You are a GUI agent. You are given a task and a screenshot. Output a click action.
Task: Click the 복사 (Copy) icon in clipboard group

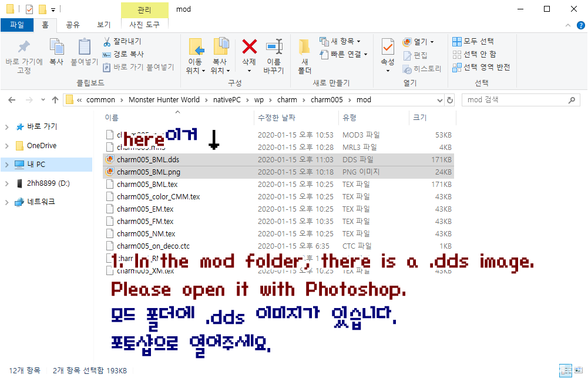(56, 47)
